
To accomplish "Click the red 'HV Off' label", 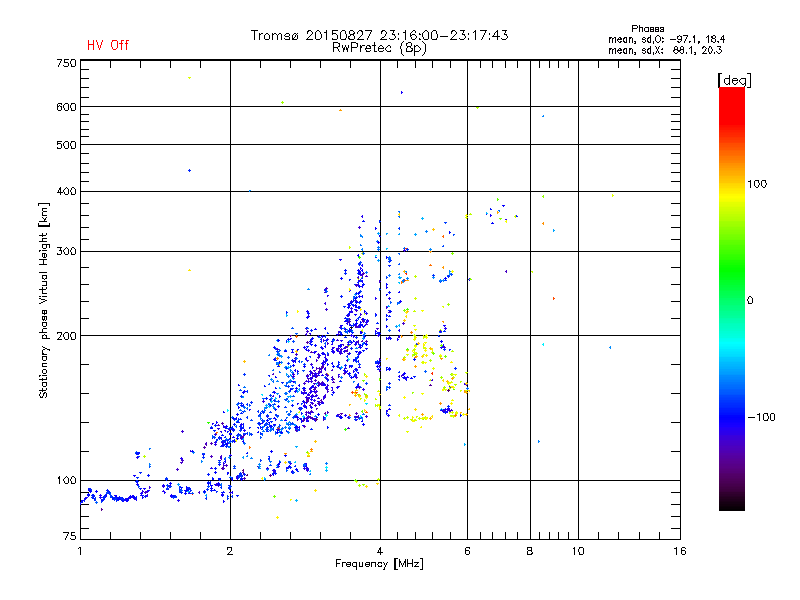I will point(108,45).
